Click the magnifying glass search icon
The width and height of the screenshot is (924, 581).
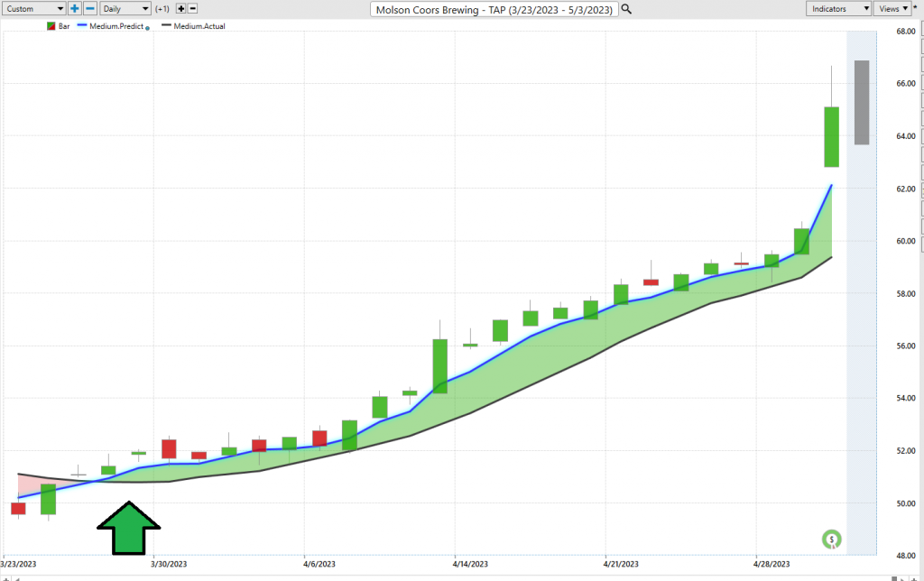tap(626, 9)
